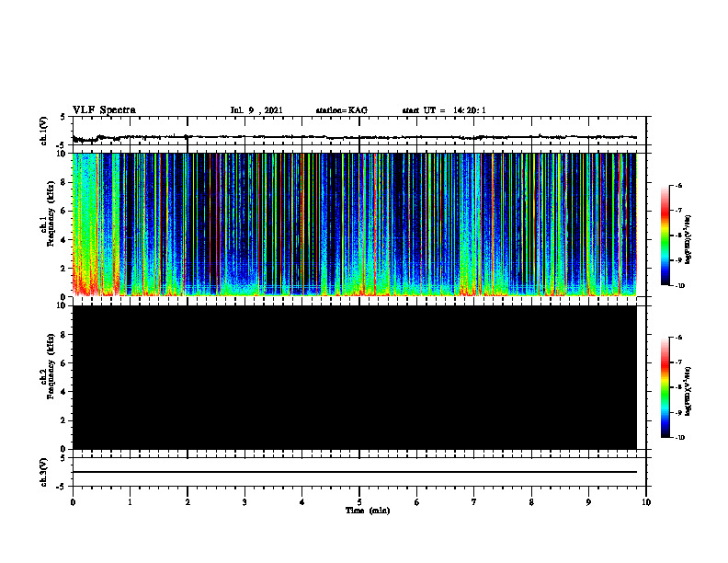Click time axis tick label "3"
This screenshot has height=563, width=728.
pyautogui.click(x=245, y=502)
